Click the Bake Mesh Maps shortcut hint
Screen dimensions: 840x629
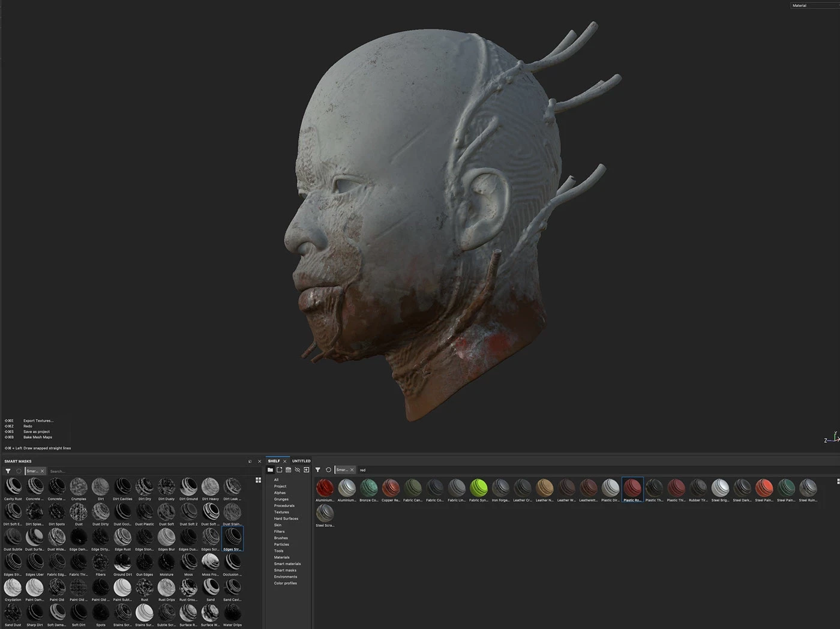pos(37,437)
